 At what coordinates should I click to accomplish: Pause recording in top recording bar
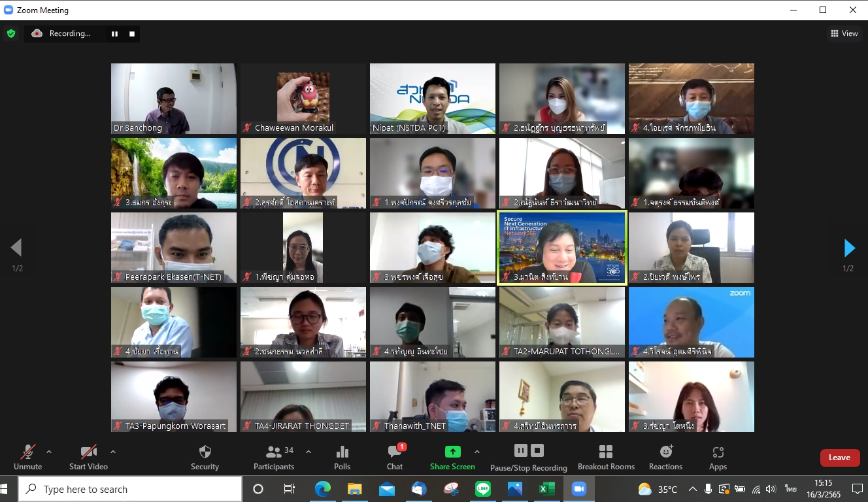[114, 34]
